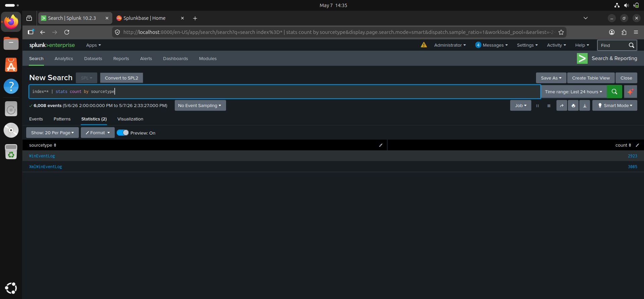Screen dimensions: 644x299
Task: Change the Smart Mode search mode
Action: point(614,105)
